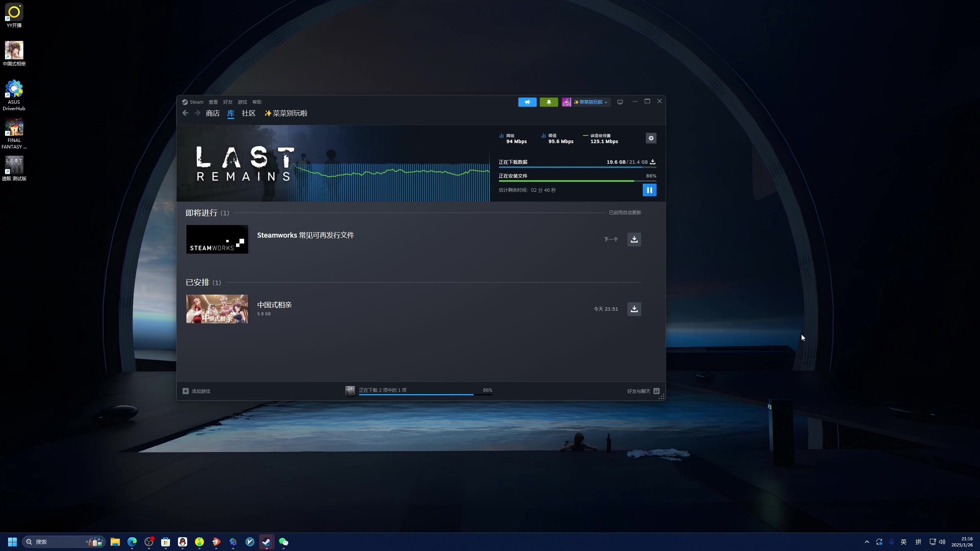Click 正在下载 2 项中的 1 项 status
Viewport: 980px width, 551px height.
click(x=382, y=390)
